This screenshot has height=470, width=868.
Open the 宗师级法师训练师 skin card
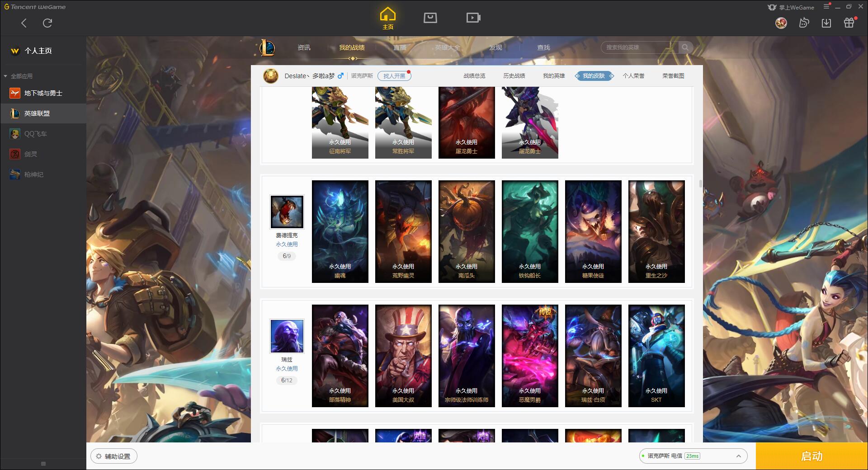[x=467, y=356]
